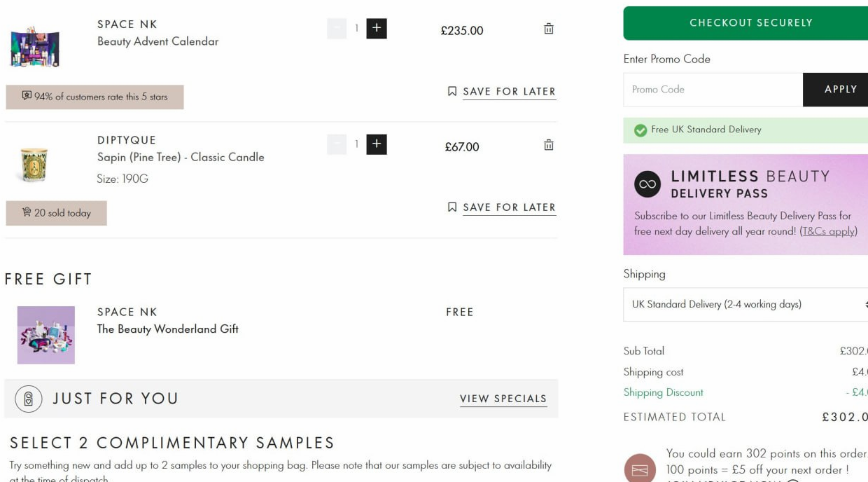
Task: Decrease Beauty Advent Calendar quantity with minus
Action: 337,29
